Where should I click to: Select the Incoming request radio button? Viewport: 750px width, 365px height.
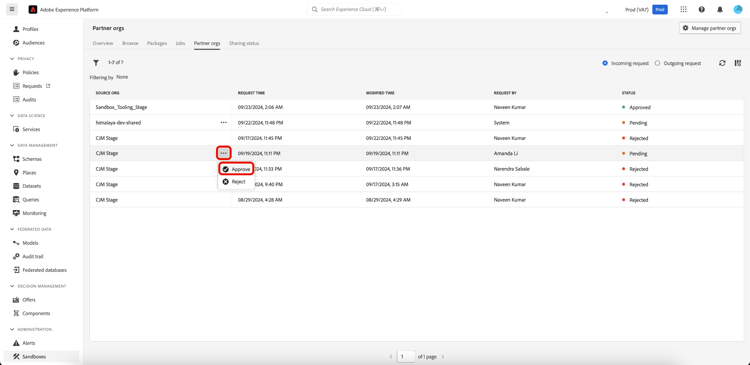[605, 63]
